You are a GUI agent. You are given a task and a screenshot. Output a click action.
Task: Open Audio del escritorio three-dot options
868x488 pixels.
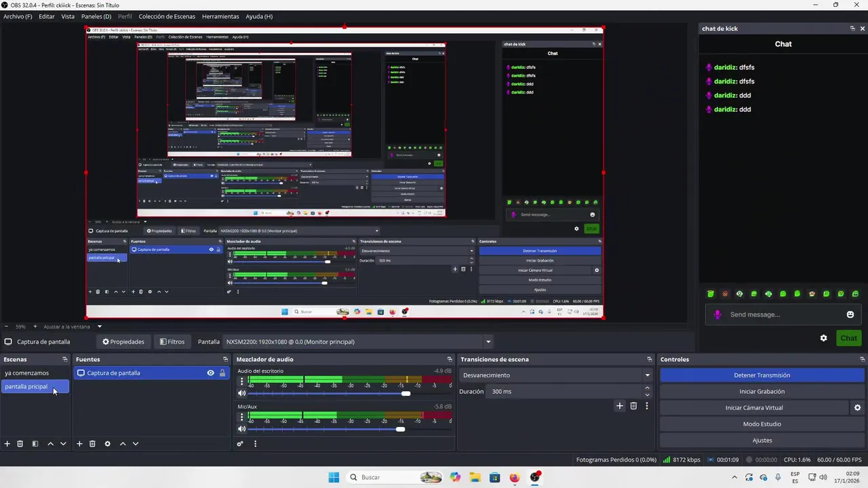(x=241, y=381)
